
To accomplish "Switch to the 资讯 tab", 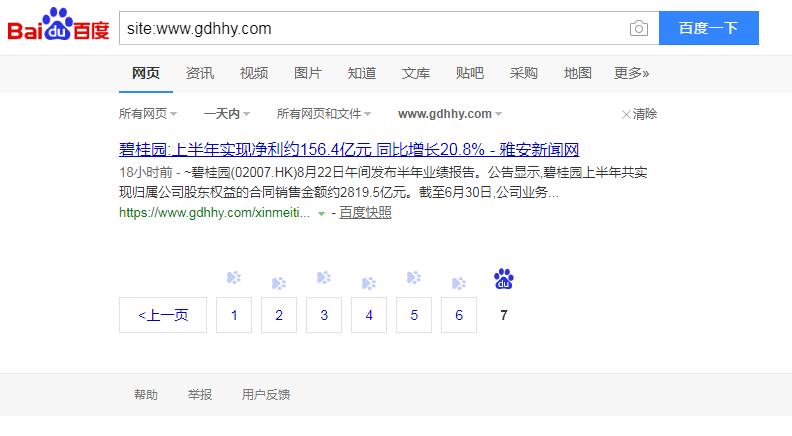I will [x=200, y=73].
